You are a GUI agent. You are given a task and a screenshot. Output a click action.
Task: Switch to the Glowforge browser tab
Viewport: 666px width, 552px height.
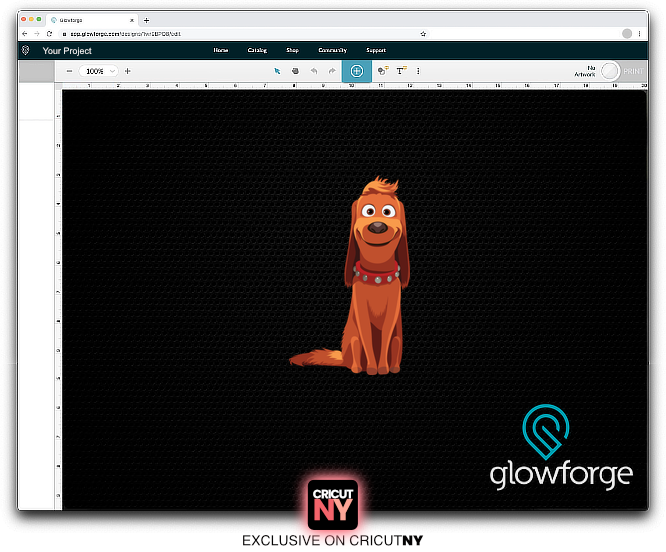[91, 20]
